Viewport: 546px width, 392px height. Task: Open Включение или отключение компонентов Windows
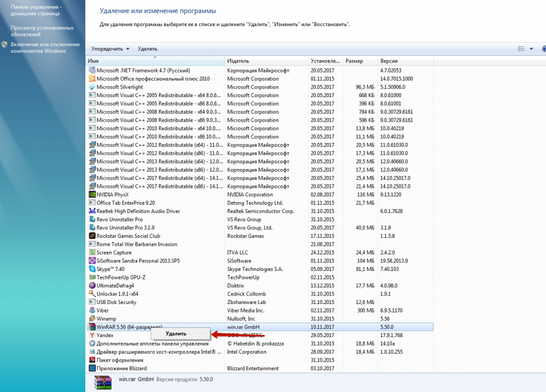coord(45,48)
